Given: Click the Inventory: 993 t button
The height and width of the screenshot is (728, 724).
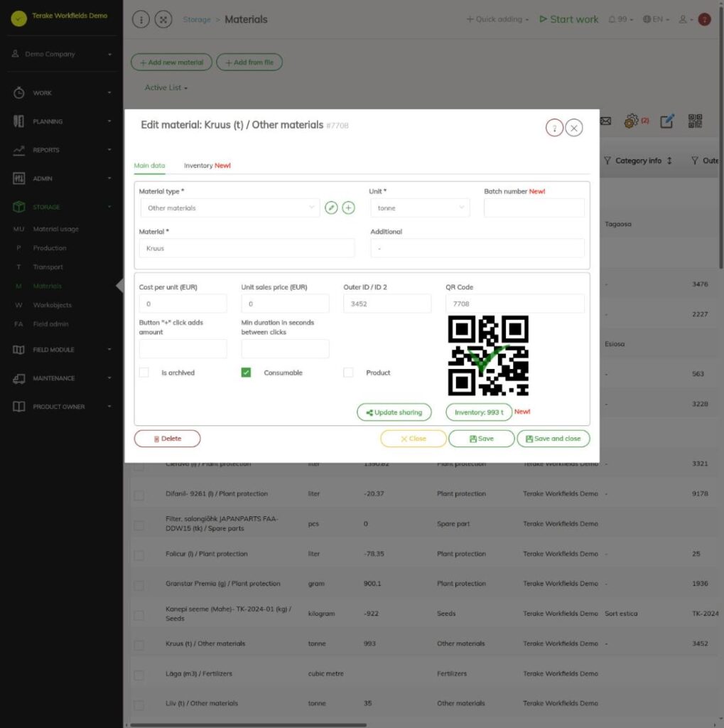Looking at the screenshot, I should pos(479,412).
